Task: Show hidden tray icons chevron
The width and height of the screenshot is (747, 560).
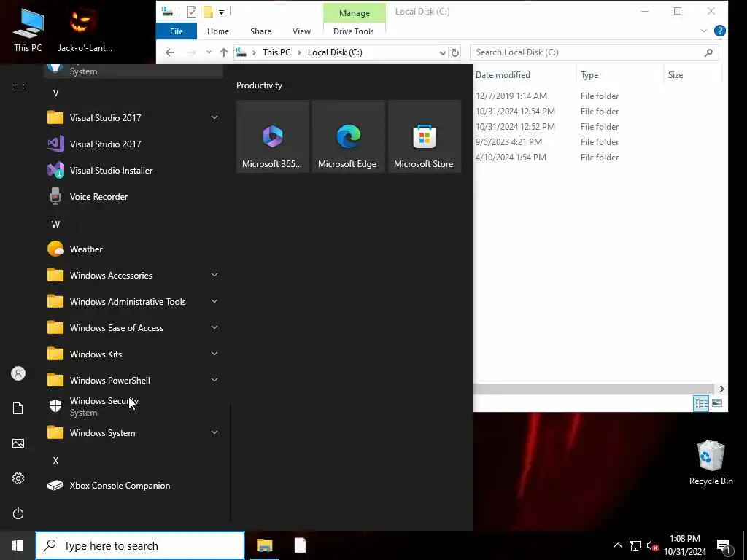Action: (x=617, y=545)
